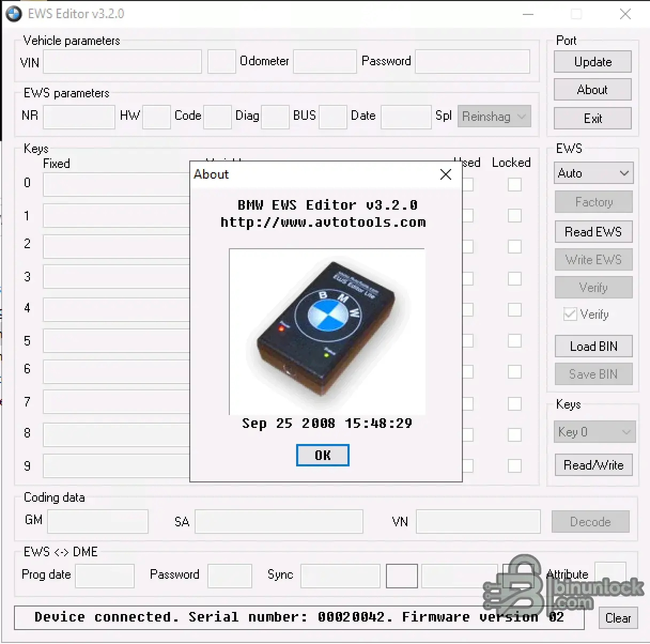Click Save BIN button
The width and height of the screenshot is (650, 644).
pyautogui.click(x=594, y=374)
